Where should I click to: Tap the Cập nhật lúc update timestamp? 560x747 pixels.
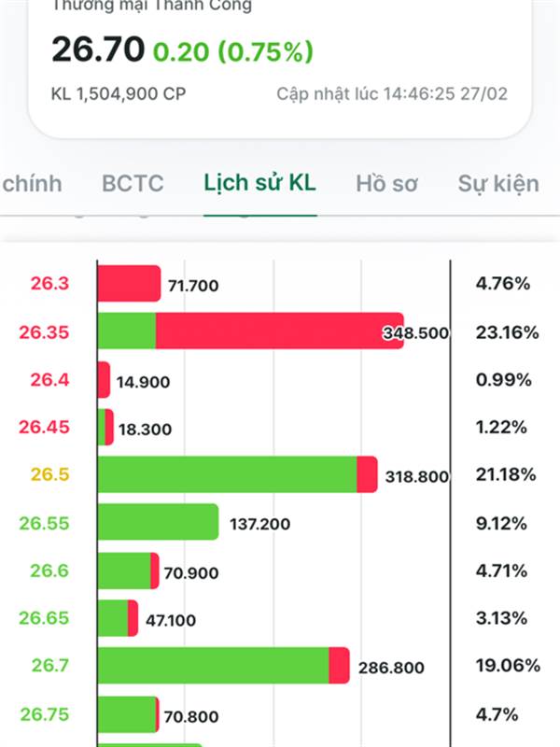point(392,94)
